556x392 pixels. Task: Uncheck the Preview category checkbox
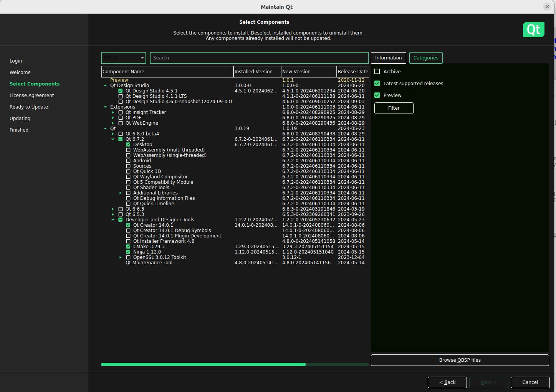coord(377,95)
